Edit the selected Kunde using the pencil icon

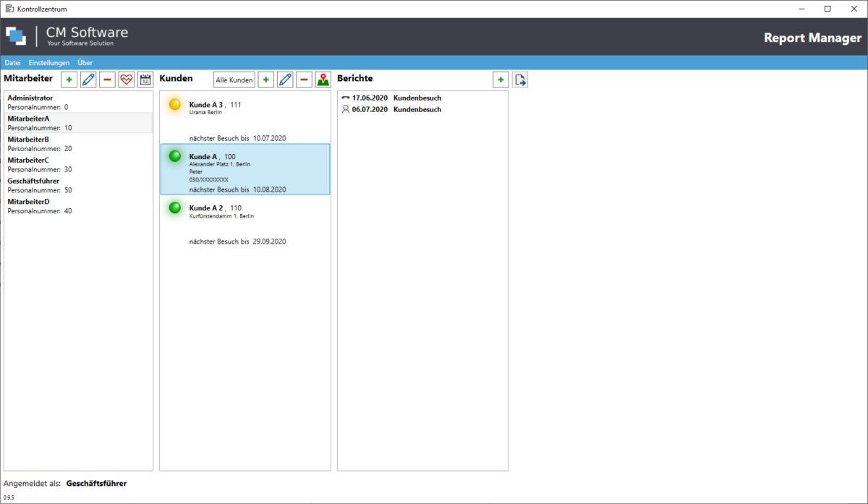[284, 79]
